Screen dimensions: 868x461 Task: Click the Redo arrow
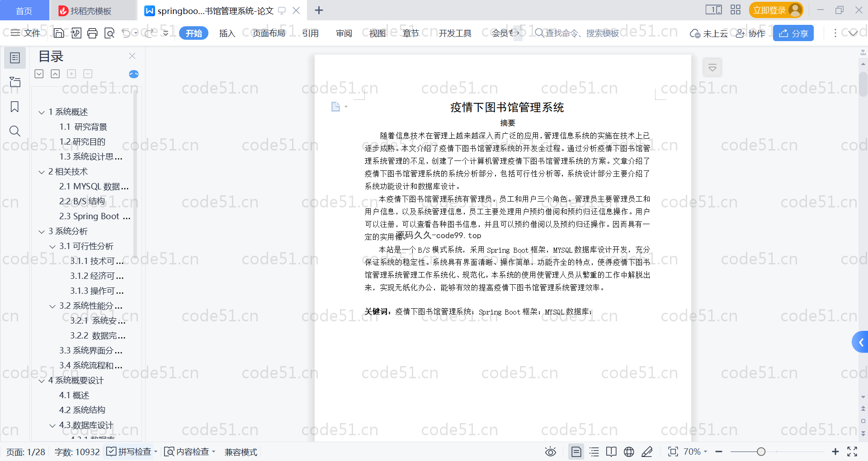coord(149,33)
